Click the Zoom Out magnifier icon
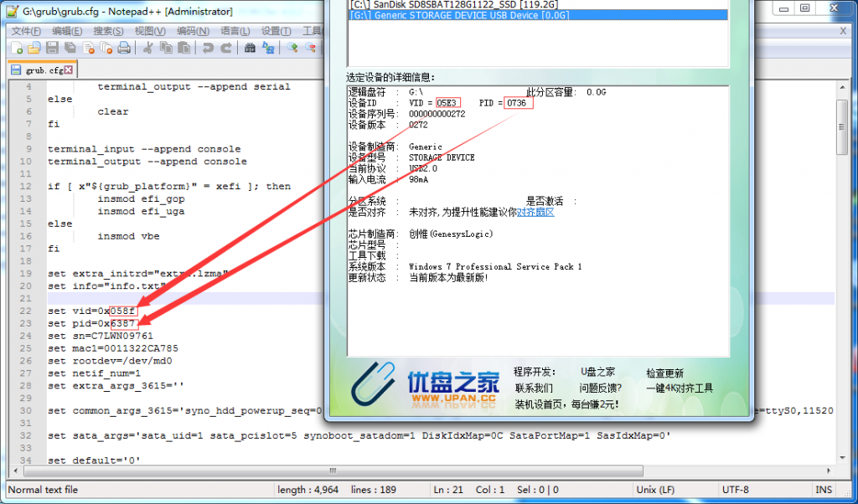Screen dimensions: 858x504 click(x=310, y=48)
